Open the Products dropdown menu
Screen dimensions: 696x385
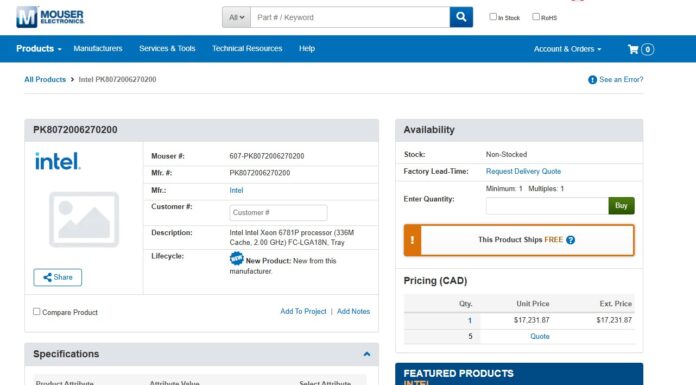tap(39, 49)
